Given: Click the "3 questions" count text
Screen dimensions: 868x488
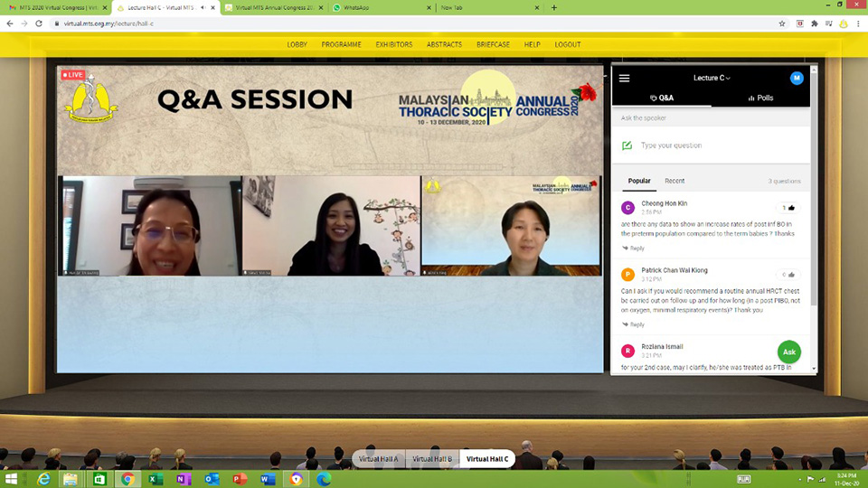Looking at the screenshot, I should (784, 181).
